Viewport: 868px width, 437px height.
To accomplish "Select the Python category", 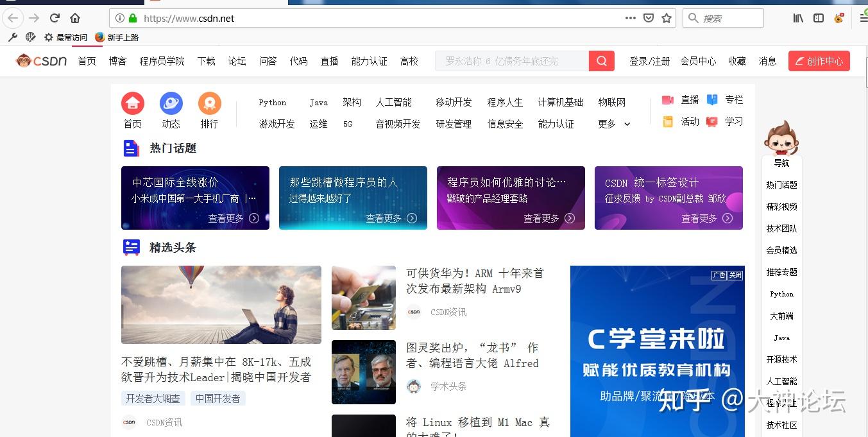I will (272, 102).
